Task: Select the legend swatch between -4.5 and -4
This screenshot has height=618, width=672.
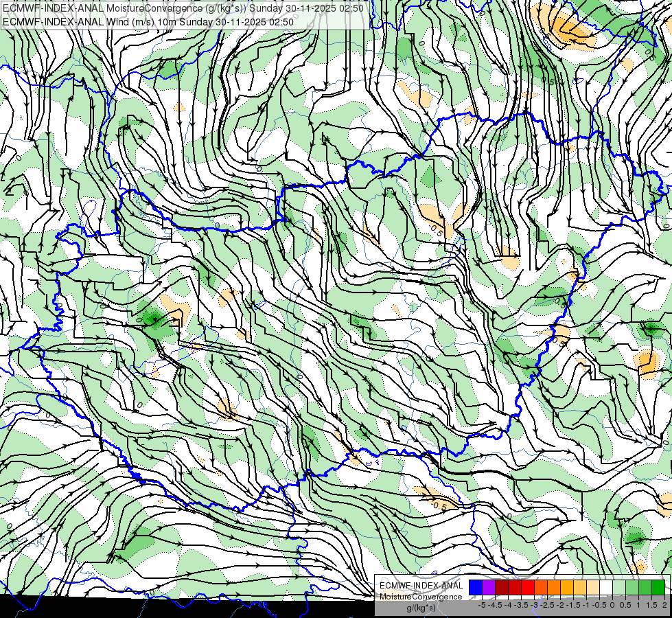Action: pos(502,588)
